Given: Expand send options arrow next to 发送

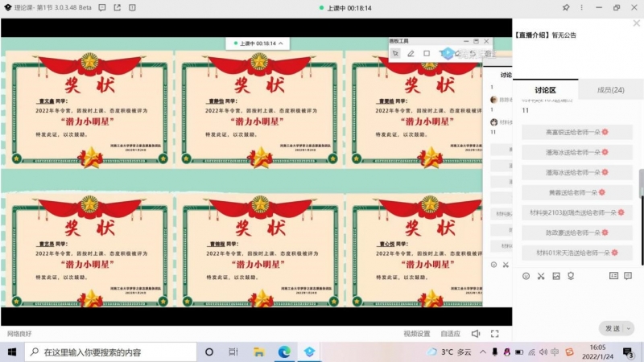Looking at the screenshot, I should tap(630, 328).
